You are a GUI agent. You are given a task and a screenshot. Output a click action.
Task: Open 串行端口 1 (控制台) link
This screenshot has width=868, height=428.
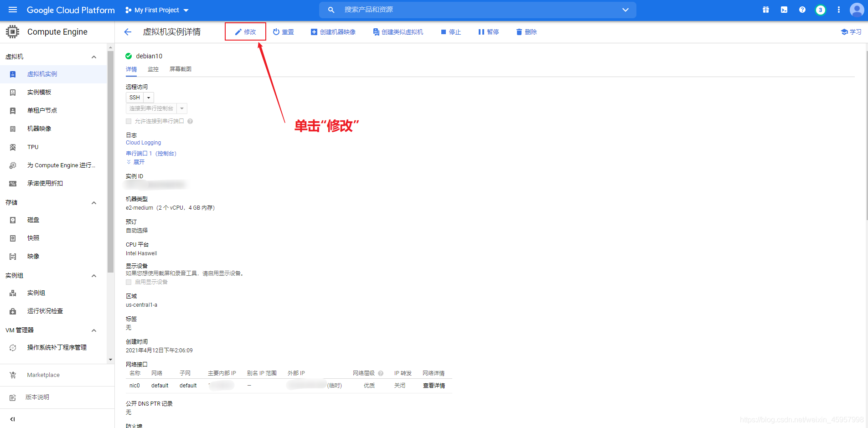point(151,154)
